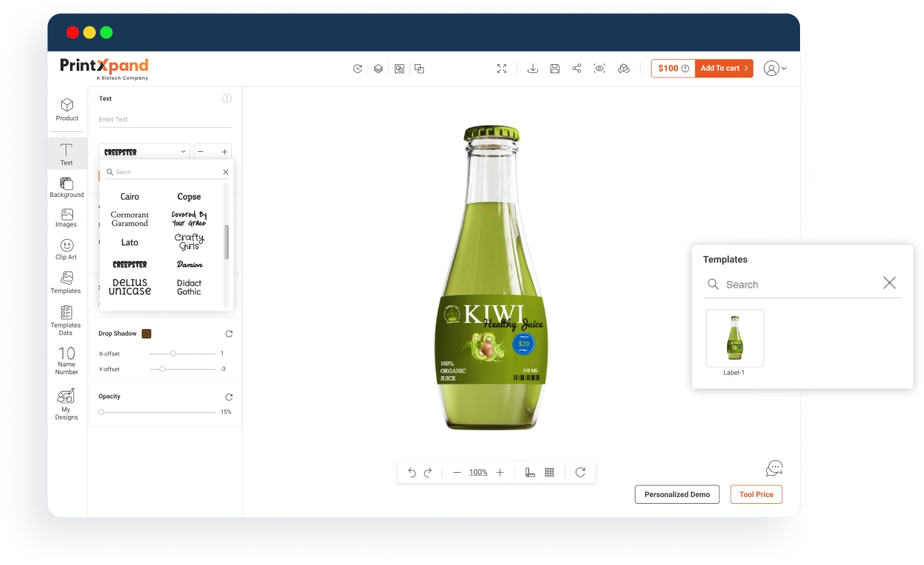The height and width of the screenshot is (565, 924).
Task: Clear the Templates panel search
Action: [x=889, y=283]
